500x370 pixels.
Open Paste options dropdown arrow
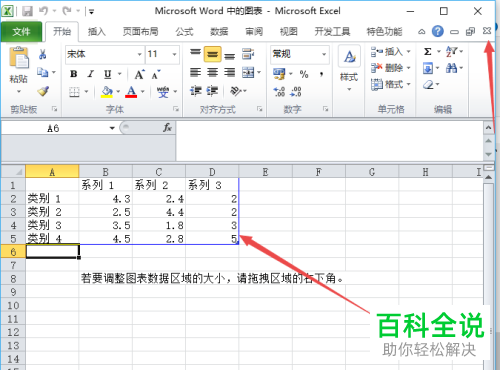pyautogui.click(x=19, y=91)
